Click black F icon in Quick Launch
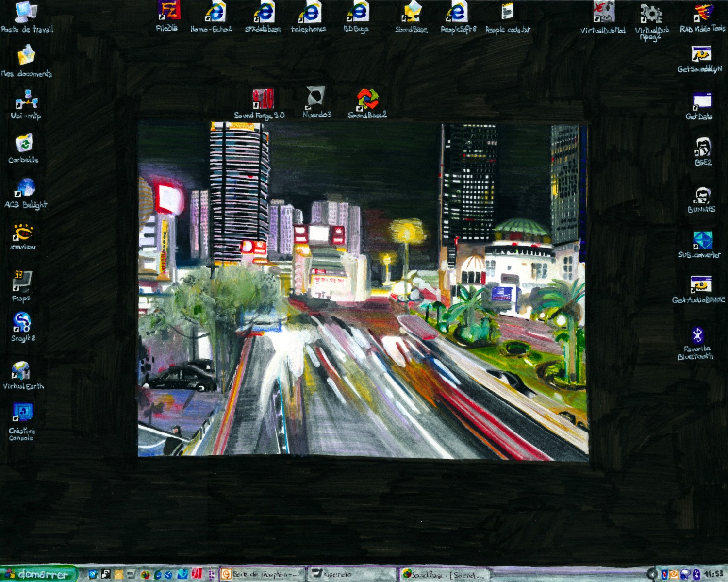728x582 pixels. tap(105, 574)
